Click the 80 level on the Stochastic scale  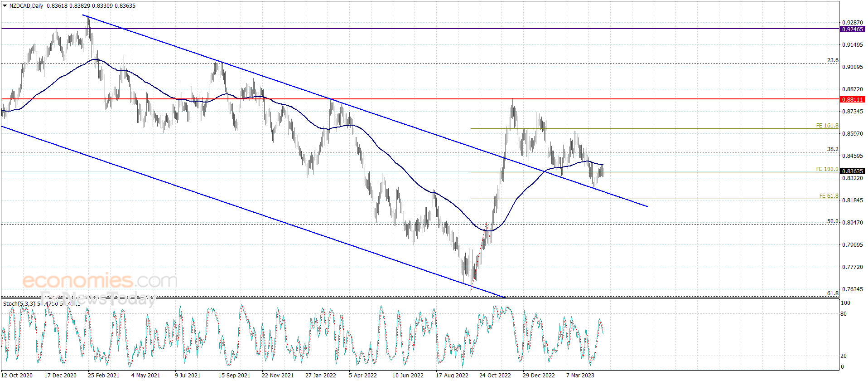tap(843, 314)
